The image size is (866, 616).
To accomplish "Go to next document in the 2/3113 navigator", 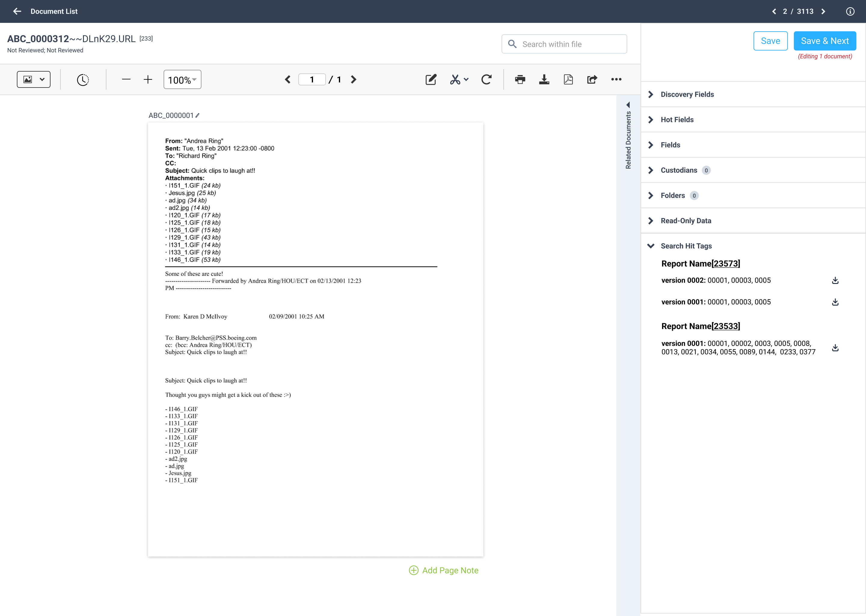I will pos(823,11).
